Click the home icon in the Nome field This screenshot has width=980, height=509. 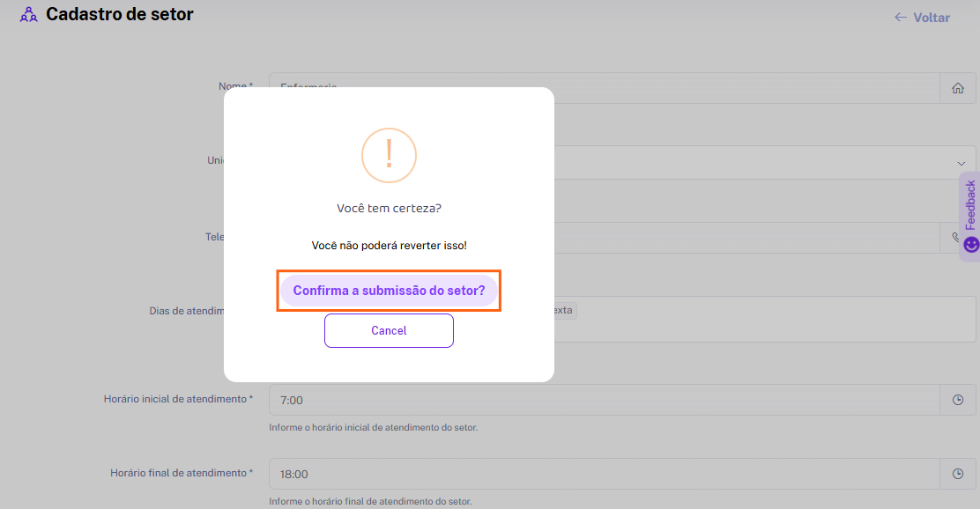(957, 88)
